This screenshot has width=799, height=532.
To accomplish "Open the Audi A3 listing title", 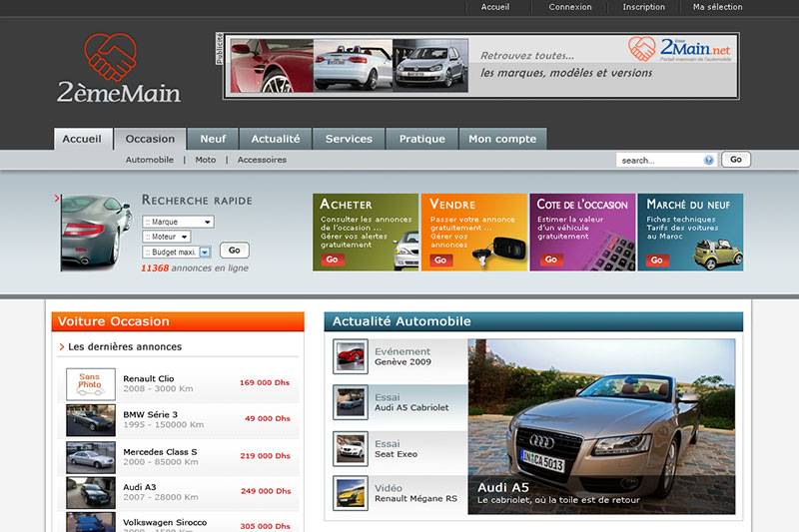I will pyautogui.click(x=140, y=487).
